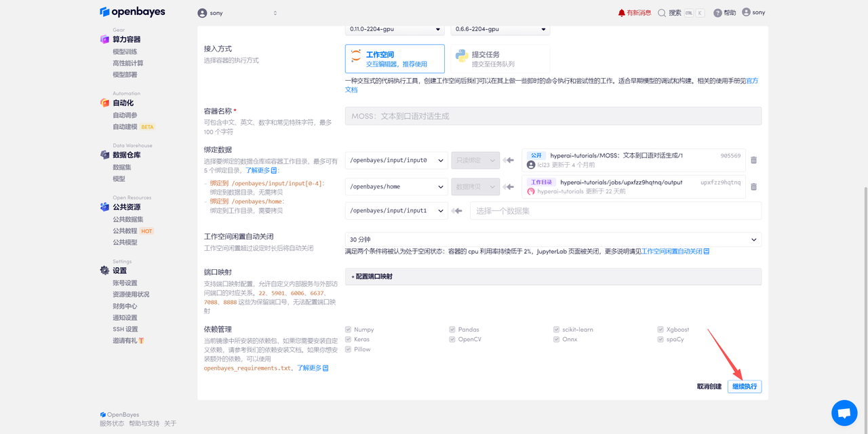Click the red notification bell icon
This screenshot has height=434, width=868.
tap(621, 13)
